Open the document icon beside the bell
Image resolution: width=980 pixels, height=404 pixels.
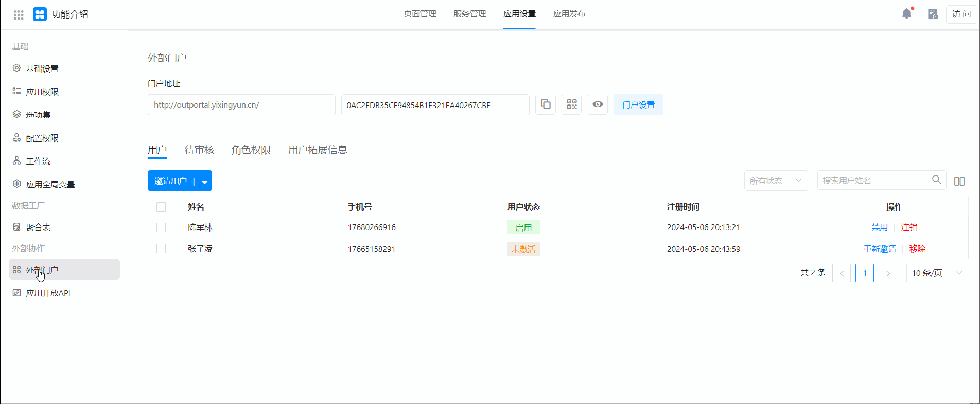click(933, 14)
